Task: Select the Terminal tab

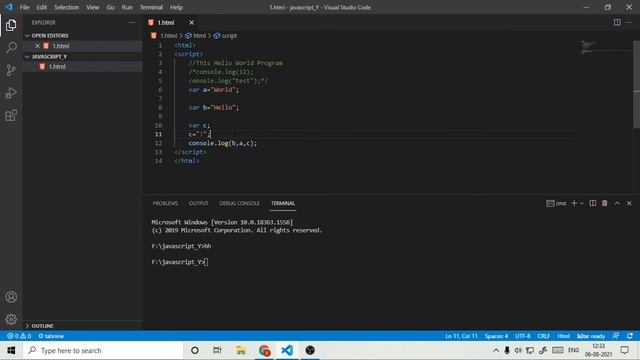Action: click(283, 203)
